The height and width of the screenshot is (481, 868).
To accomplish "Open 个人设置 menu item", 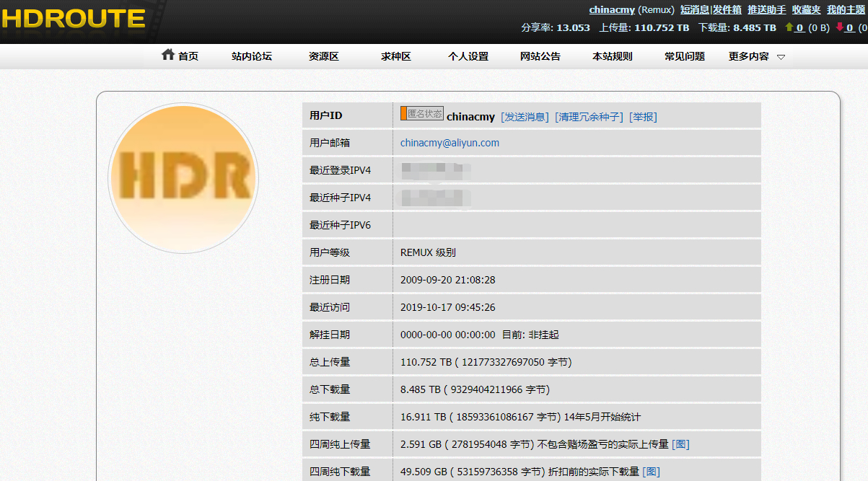I will click(468, 56).
